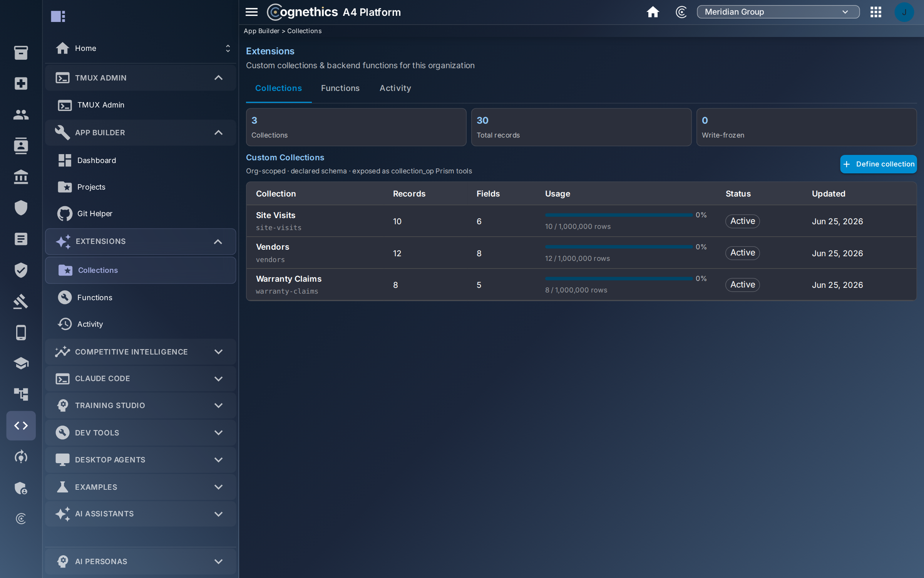The width and height of the screenshot is (924, 578).
Task: Collapse the APP BUILDER section
Action: [141, 133]
